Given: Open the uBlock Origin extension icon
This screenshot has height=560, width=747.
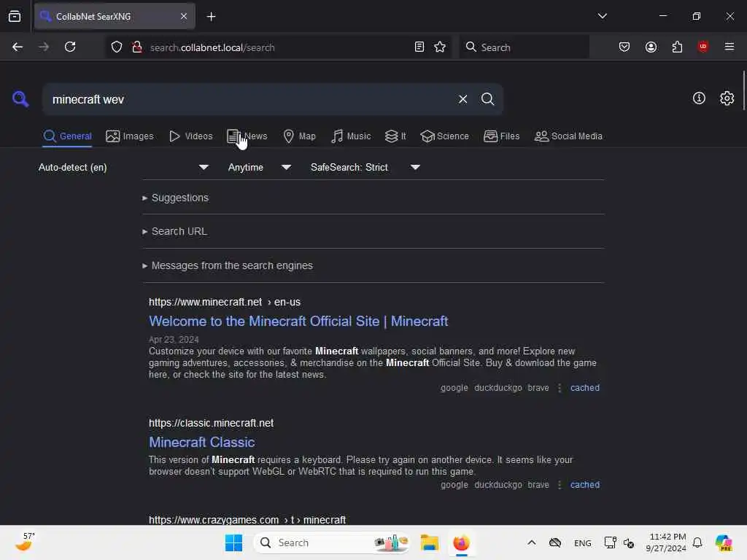Looking at the screenshot, I should (703, 47).
